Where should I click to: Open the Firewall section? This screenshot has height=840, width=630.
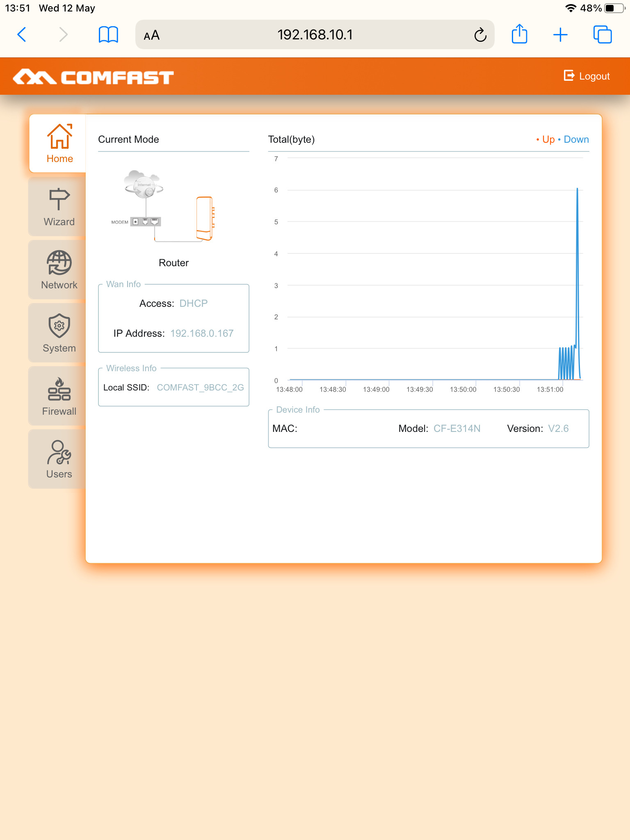point(59,396)
